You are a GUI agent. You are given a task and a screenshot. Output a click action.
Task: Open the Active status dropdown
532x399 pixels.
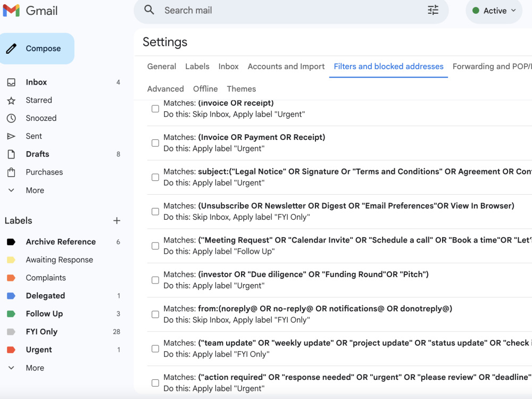[494, 11]
